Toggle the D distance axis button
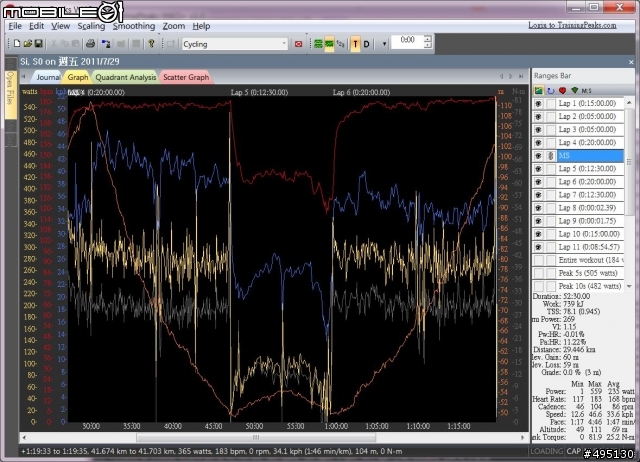This screenshot has width=640, height=462. tap(366, 44)
